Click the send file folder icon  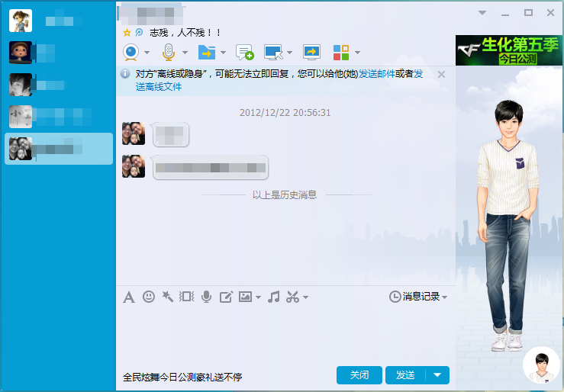[x=207, y=52]
